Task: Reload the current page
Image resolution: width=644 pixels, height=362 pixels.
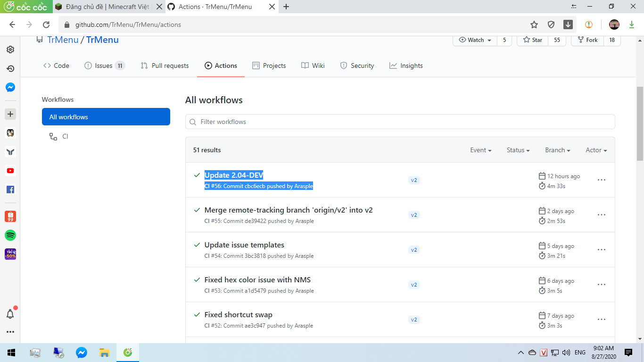Action: (x=46, y=25)
